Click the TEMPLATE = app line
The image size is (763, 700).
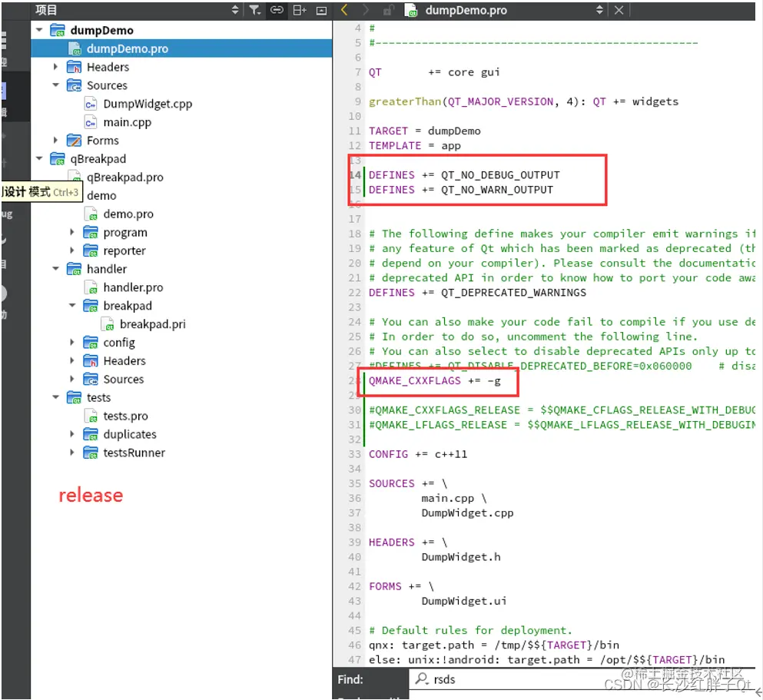click(x=414, y=146)
